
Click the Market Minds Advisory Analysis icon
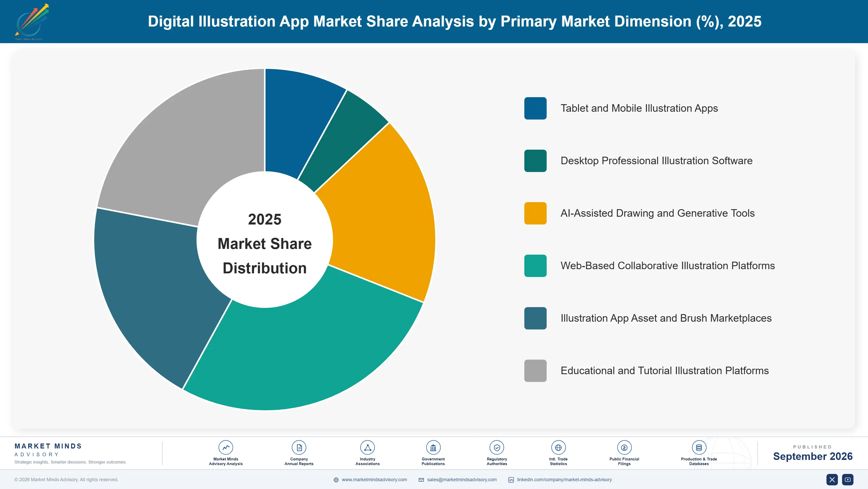(225, 447)
